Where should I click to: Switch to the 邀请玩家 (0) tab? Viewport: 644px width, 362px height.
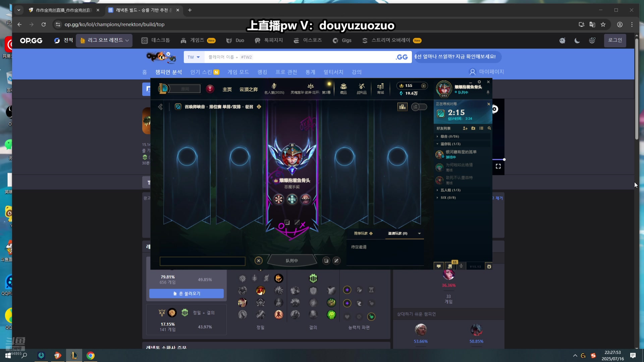397,233
